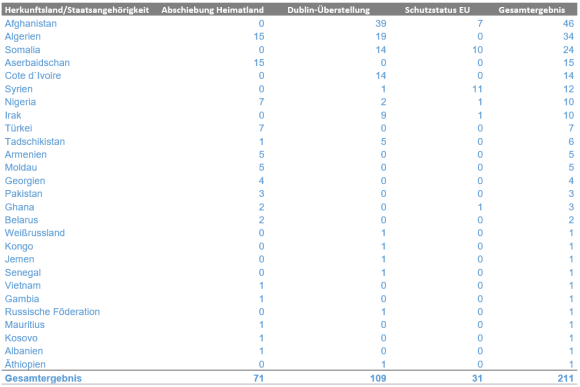Image resolution: width=580 pixels, height=387 pixels.
Task: Click the Schutzstatus EU total 31
Action: [x=477, y=378]
